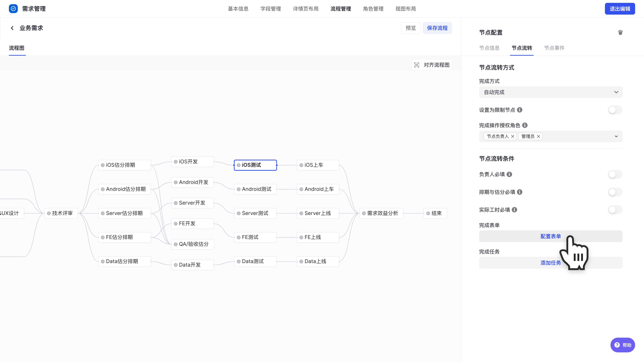Viewport: 644px width, 362px height.
Task: Select the Data估分排期 node
Action: pos(125,262)
